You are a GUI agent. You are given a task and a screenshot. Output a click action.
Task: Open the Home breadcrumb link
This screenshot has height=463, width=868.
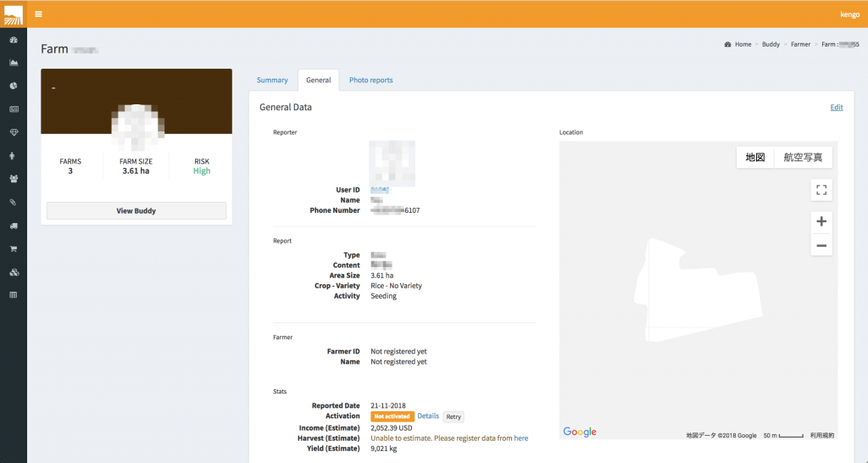click(743, 44)
